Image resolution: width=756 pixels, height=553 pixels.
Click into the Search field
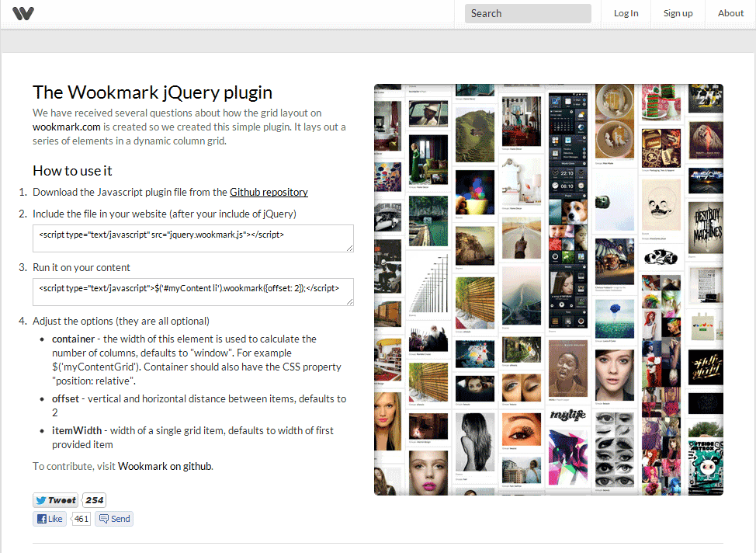528,13
